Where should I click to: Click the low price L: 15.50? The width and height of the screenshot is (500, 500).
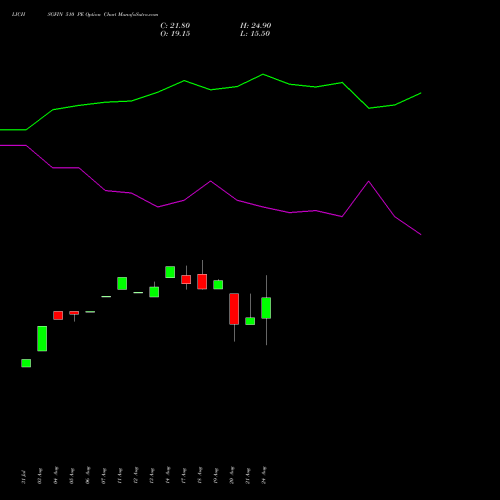point(255,34)
